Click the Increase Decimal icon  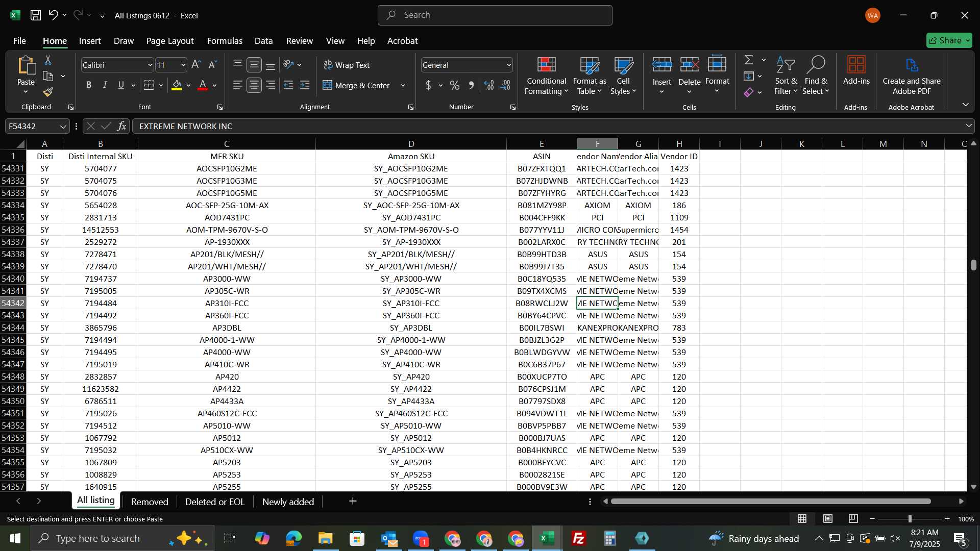[489, 85]
